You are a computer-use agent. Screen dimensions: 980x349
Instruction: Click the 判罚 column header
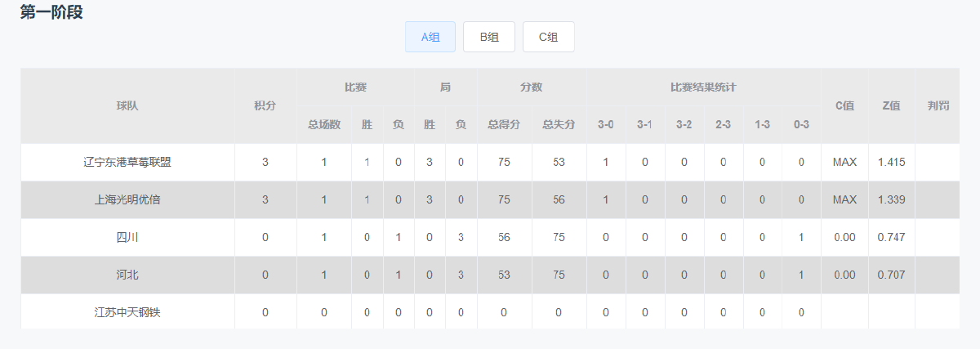tap(938, 105)
